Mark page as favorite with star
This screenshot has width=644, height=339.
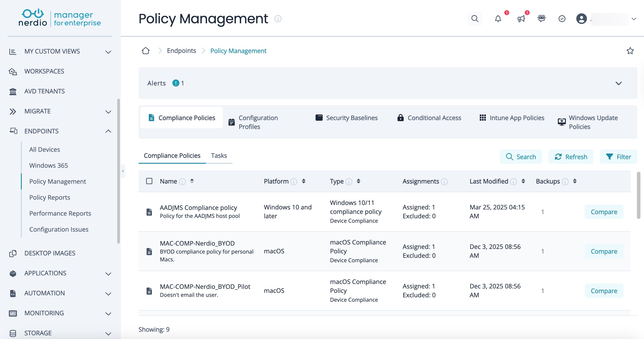[630, 51]
